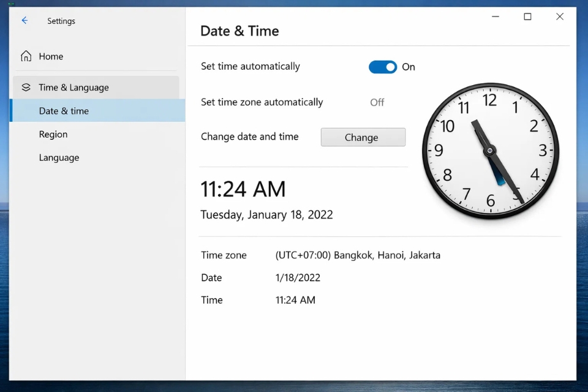Click the Change button for date and time
This screenshot has height=392, width=588.
pyautogui.click(x=363, y=137)
